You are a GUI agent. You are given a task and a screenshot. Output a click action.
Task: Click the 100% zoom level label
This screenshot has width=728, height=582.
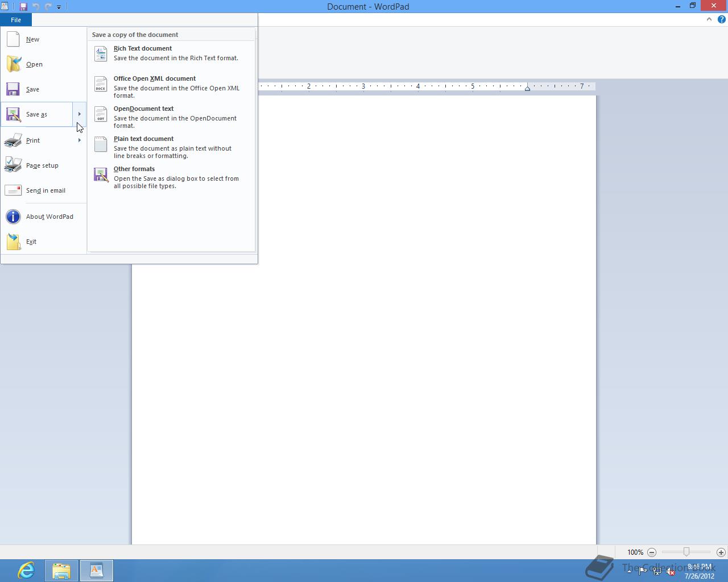coord(635,552)
